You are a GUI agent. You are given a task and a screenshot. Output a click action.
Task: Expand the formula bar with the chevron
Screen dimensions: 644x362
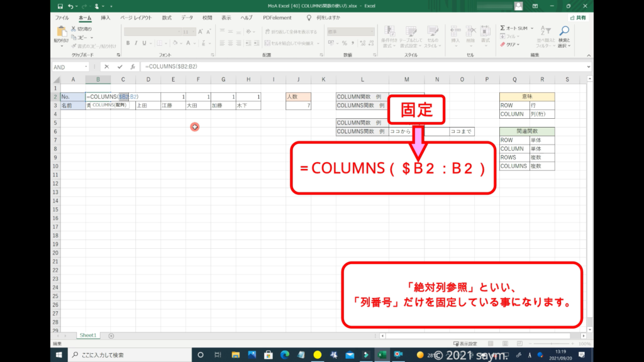coord(589,67)
